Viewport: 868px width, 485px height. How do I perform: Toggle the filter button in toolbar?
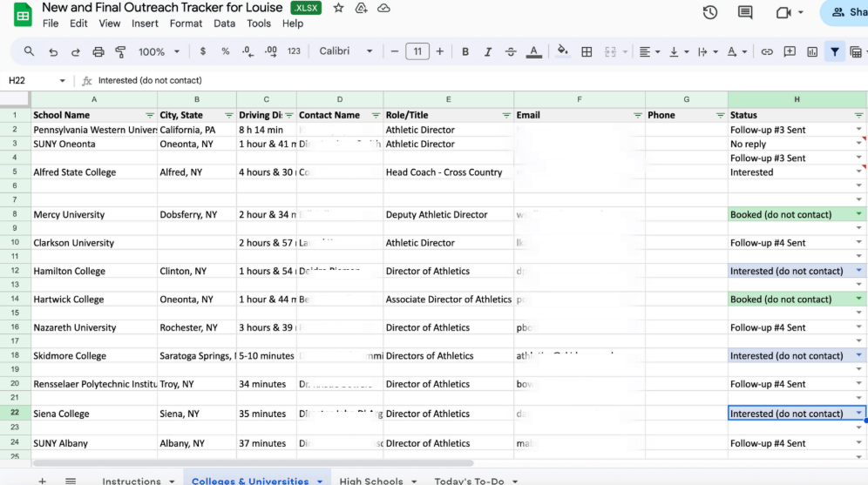click(834, 51)
